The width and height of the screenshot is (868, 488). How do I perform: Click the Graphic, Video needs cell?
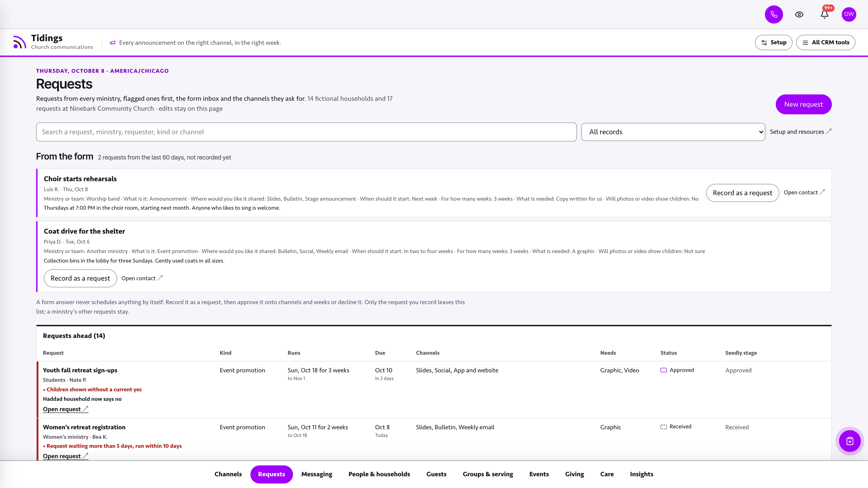click(619, 371)
